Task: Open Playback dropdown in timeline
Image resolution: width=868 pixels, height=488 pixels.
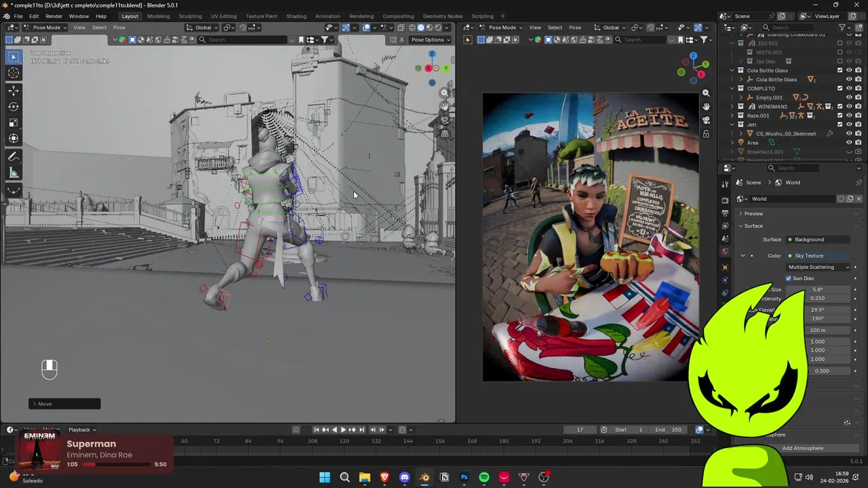Action: pos(81,430)
